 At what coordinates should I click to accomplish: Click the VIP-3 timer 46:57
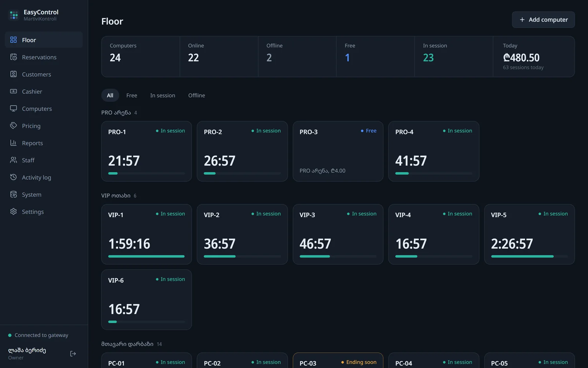tap(315, 244)
